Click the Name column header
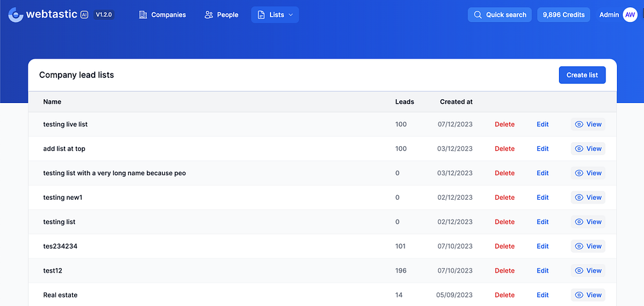 point(52,102)
